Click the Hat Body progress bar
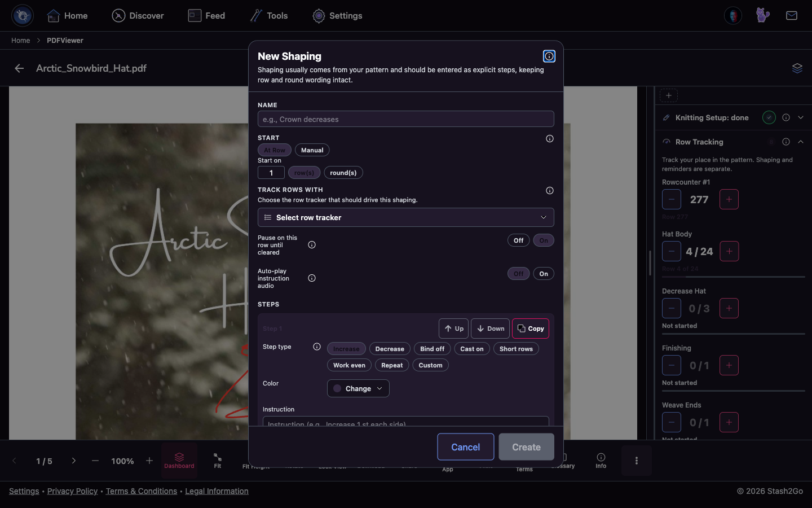 734,277
